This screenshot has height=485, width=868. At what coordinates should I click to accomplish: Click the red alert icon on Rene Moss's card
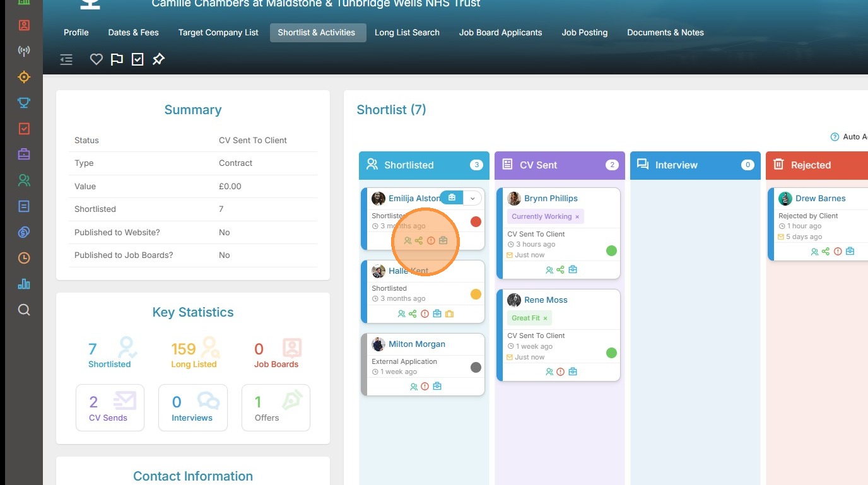click(561, 372)
